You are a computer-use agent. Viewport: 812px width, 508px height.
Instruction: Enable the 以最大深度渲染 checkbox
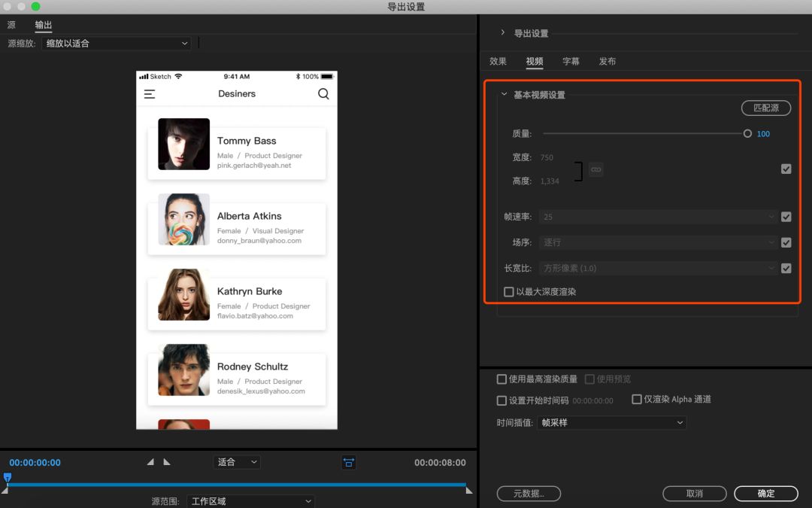coord(509,292)
